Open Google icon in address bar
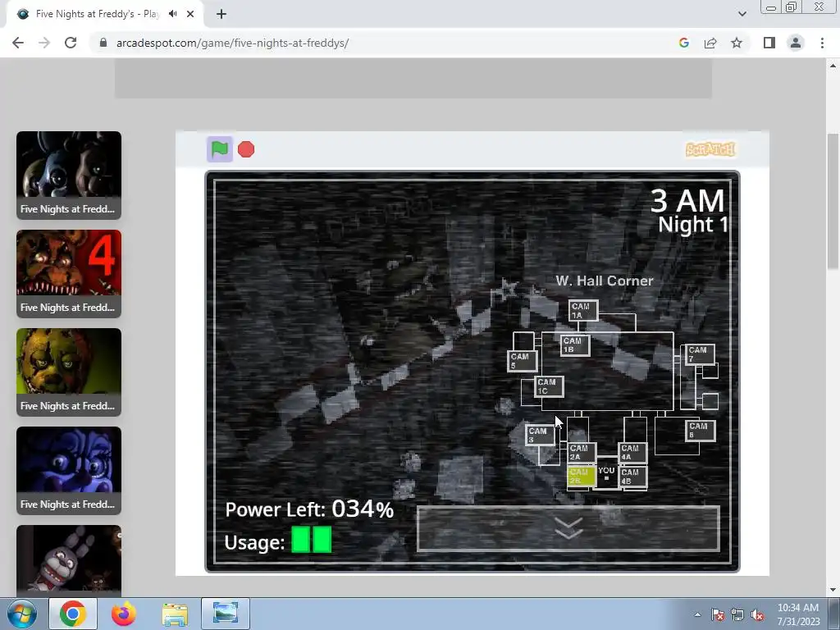Image resolution: width=840 pixels, height=630 pixels. tap(683, 43)
